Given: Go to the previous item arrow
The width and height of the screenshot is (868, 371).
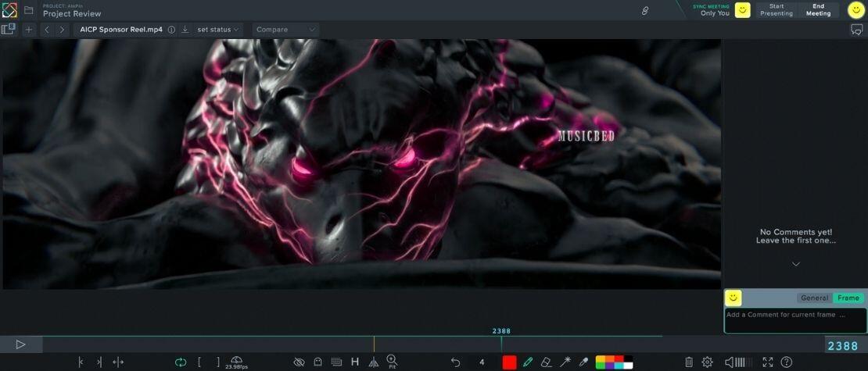Looking at the screenshot, I should 47,30.
